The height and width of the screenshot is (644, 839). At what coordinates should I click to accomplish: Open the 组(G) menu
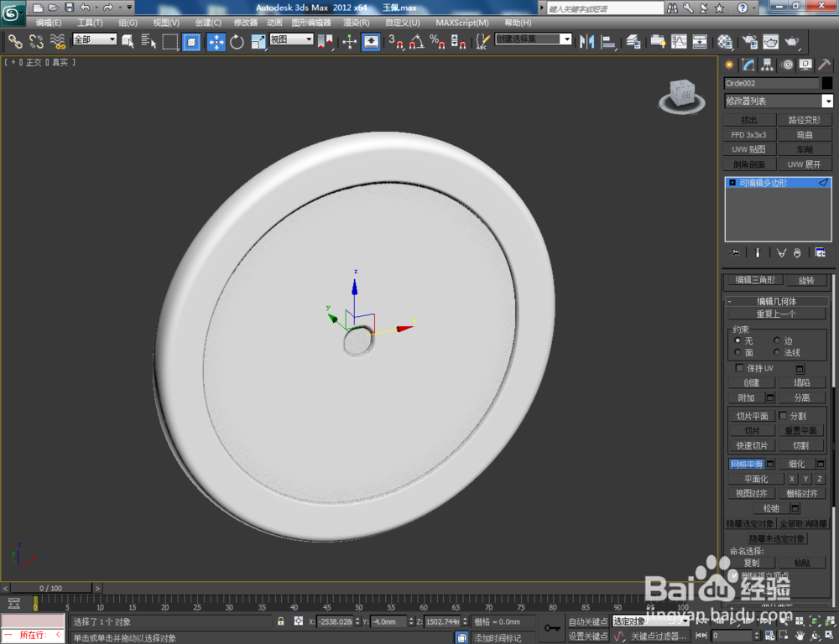click(x=128, y=23)
